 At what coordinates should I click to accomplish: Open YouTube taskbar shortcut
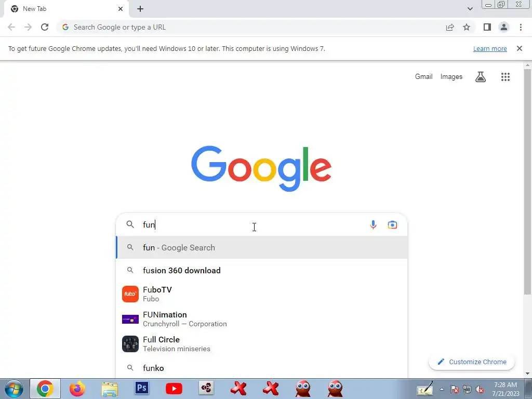tap(174, 389)
